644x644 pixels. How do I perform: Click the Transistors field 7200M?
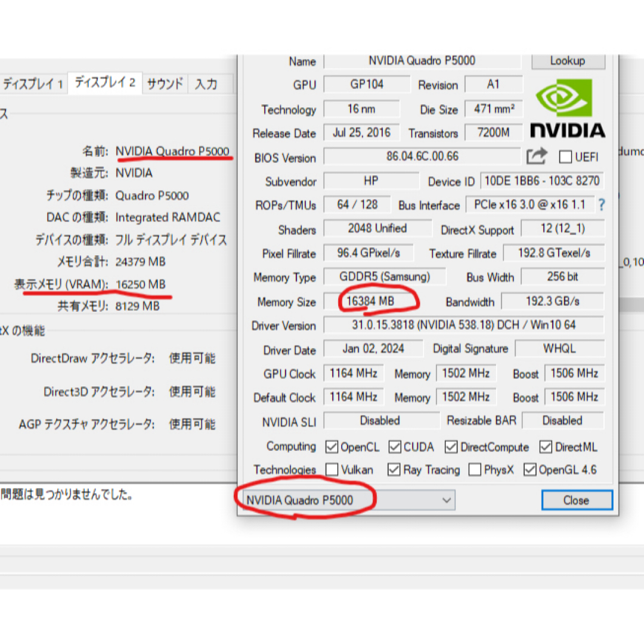pyautogui.click(x=494, y=132)
